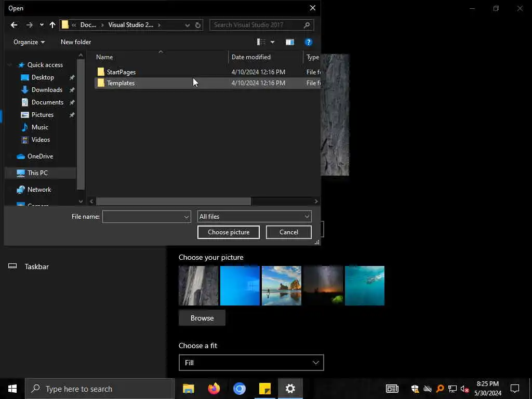
Task: Click the muted volume tray icon
Action: pyautogui.click(x=464, y=389)
